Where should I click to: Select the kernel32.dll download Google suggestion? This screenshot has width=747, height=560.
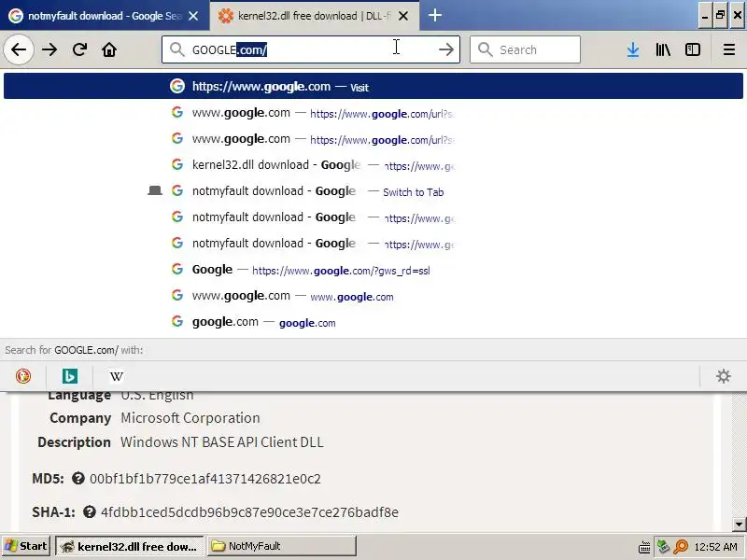coord(373,165)
